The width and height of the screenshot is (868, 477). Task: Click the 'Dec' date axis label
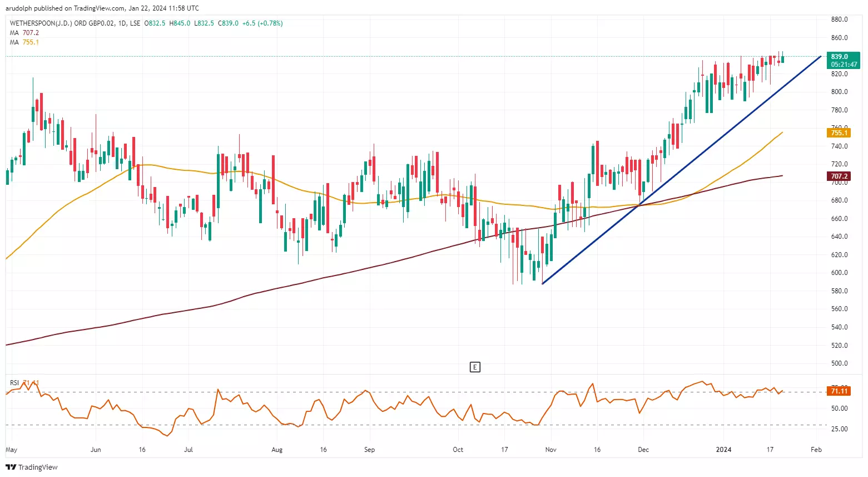pyautogui.click(x=643, y=450)
